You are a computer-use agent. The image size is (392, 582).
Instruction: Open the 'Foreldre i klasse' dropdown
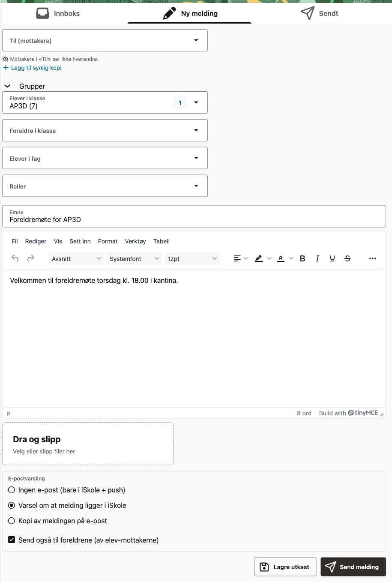coord(105,130)
